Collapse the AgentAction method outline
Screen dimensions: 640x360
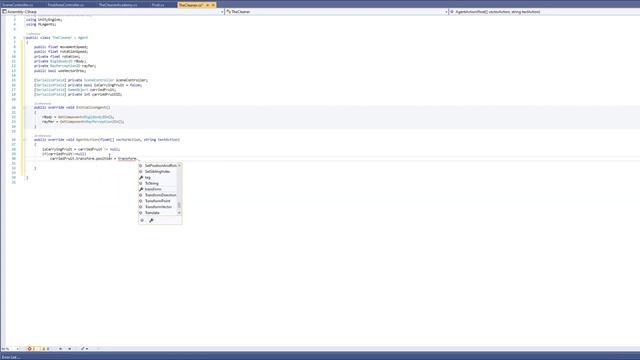coord(24,140)
